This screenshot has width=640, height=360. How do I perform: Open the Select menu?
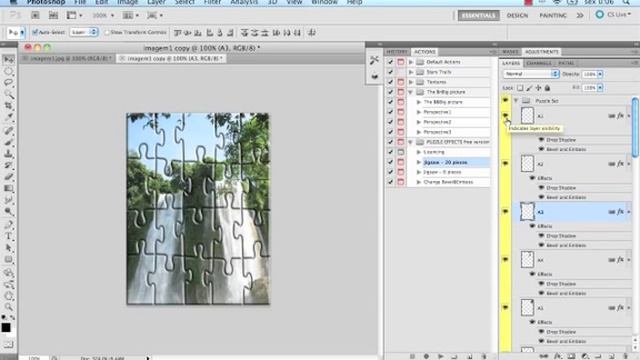[x=184, y=2]
